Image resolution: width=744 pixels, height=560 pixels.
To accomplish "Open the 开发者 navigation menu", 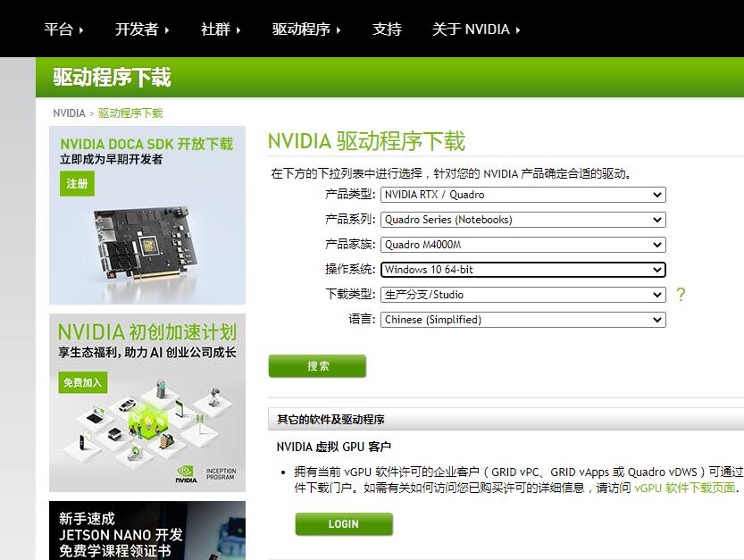I will pos(142,29).
